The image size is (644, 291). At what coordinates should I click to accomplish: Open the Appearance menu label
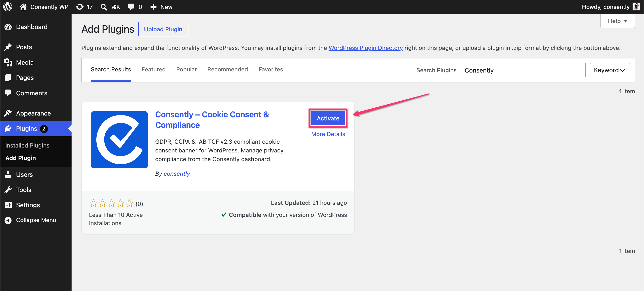34,113
